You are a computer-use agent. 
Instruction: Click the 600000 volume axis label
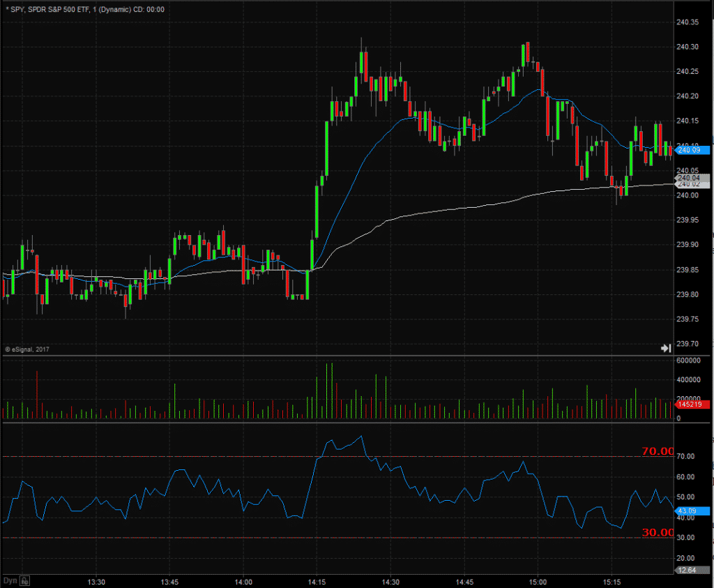pos(688,361)
